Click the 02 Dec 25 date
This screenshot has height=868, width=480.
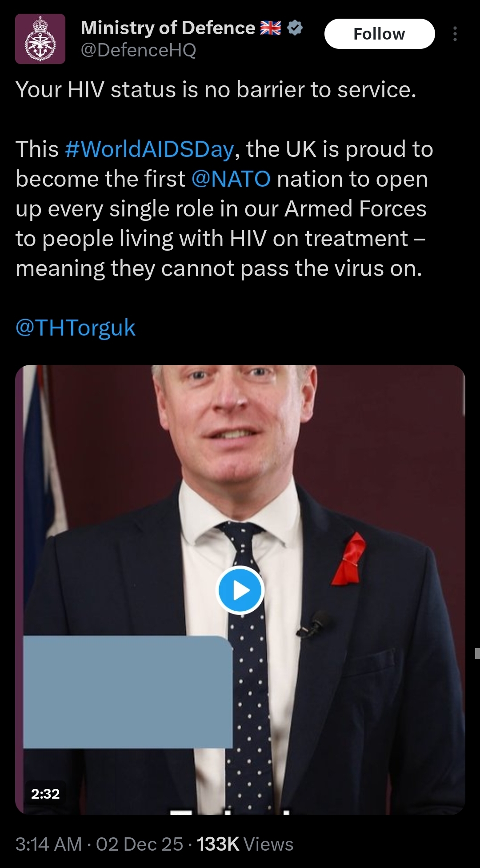point(140,844)
